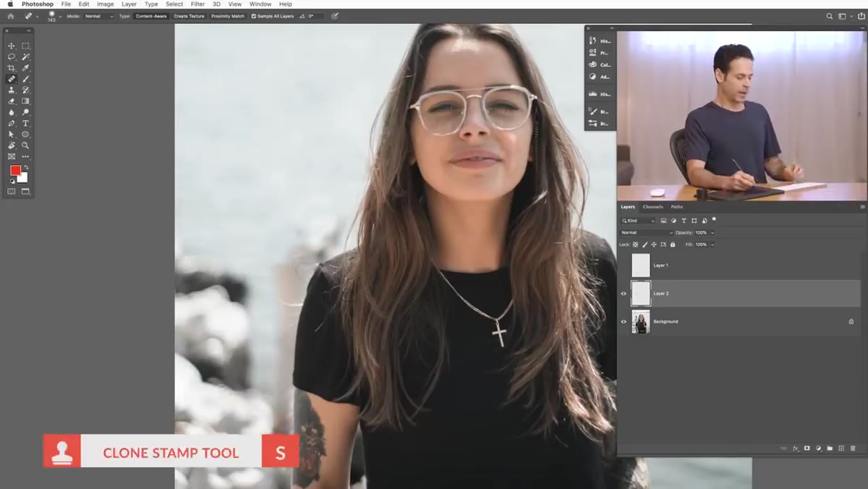Toggle lock all padlock icon in Lock row
This screenshot has height=489, width=868.
tap(673, 244)
